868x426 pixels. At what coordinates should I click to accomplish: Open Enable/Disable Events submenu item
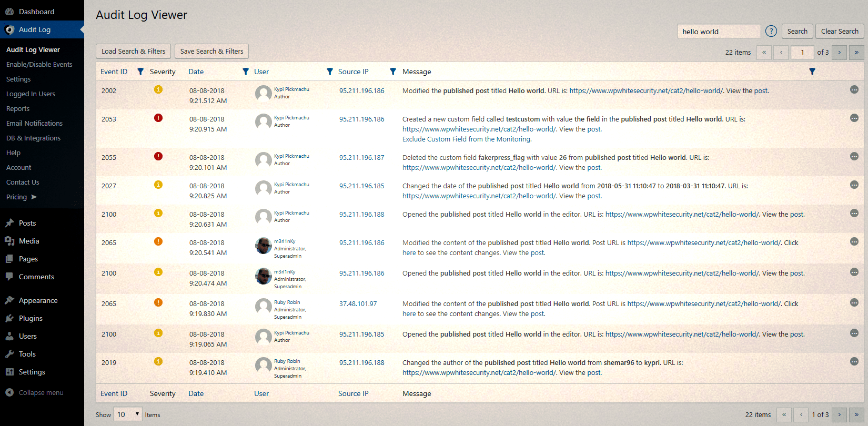click(x=39, y=65)
